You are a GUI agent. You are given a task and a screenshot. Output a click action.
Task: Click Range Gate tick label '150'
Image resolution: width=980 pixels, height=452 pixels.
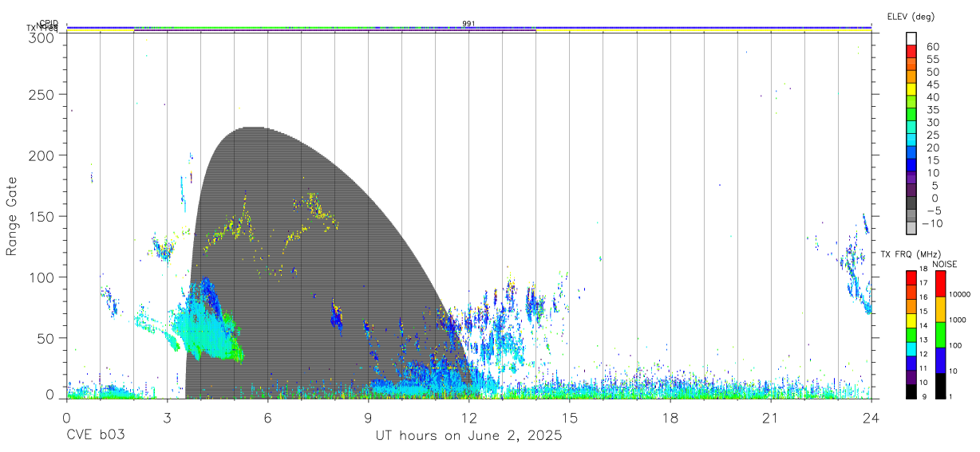pyautogui.click(x=42, y=216)
